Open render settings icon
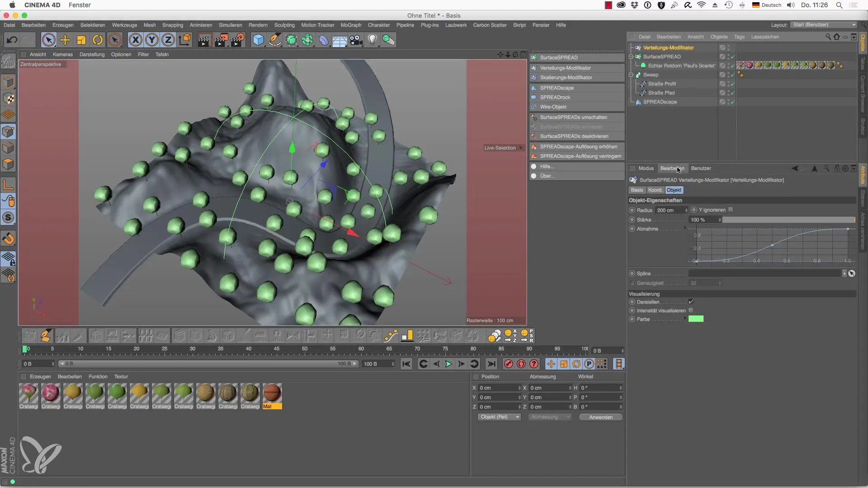The width and height of the screenshot is (868, 488). (238, 40)
